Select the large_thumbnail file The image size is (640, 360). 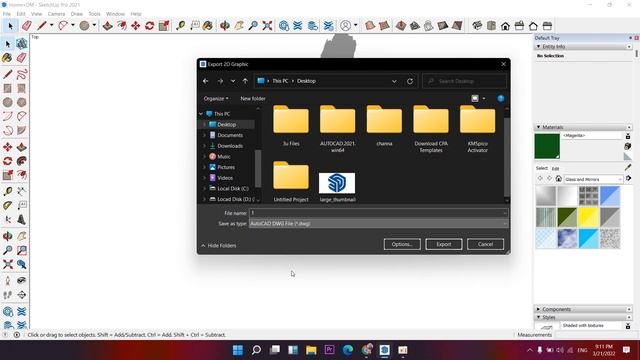337,187
